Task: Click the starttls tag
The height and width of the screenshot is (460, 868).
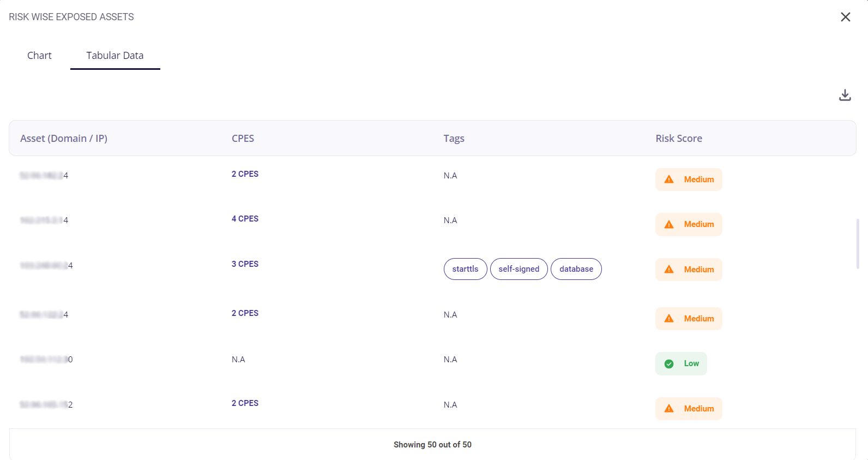Action: 465,269
